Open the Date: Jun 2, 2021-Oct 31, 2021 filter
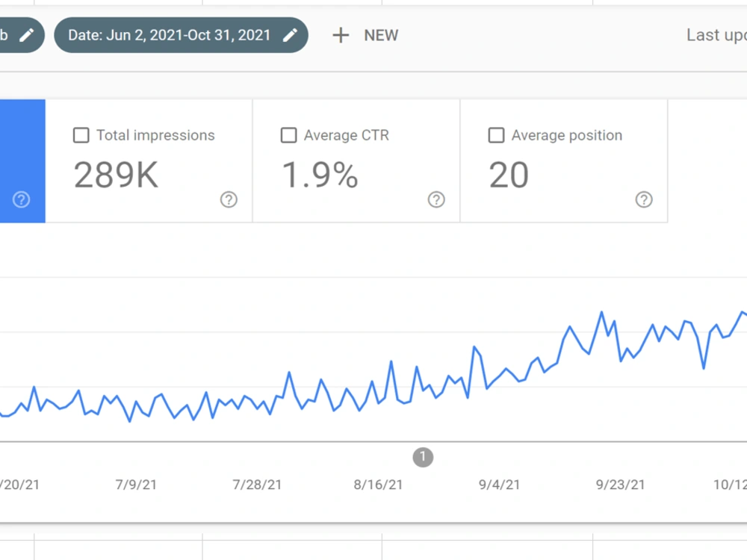The width and height of the screenshot is (747, 560). pyautogui.click(x=181, y=35)
